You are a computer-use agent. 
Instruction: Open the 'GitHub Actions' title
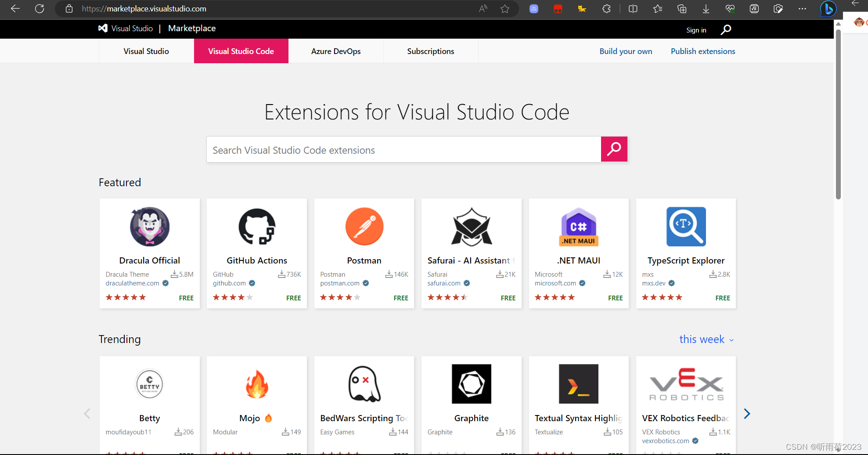[x=257, y=260]
